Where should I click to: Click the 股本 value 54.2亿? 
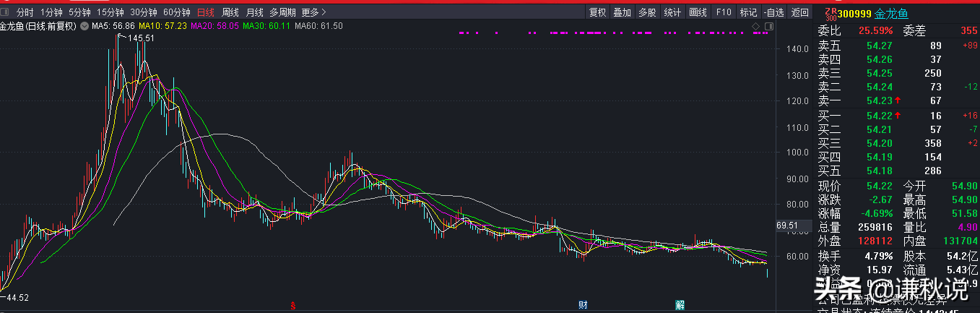(x=963, y=255)
